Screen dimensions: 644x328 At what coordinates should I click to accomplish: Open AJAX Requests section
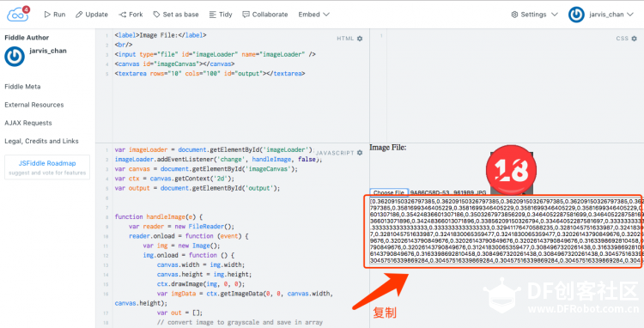pos(28,123)
